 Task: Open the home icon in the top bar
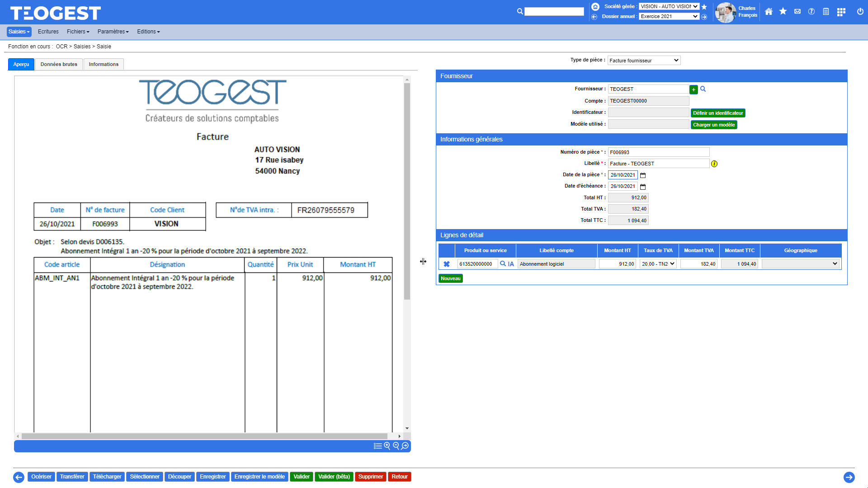769,11
